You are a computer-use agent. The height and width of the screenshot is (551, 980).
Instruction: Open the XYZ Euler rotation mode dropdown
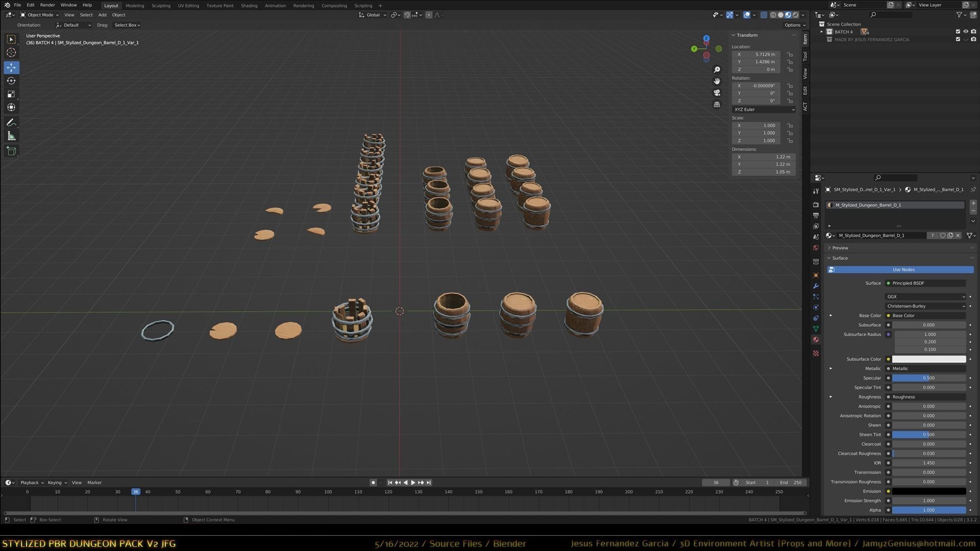point(764,110)
